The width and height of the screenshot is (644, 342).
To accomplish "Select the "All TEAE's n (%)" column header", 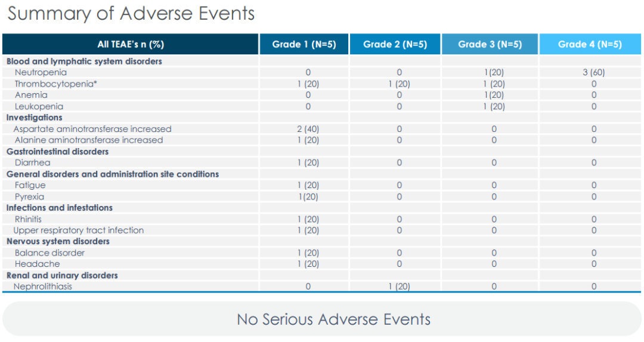I will coord(131,44).
